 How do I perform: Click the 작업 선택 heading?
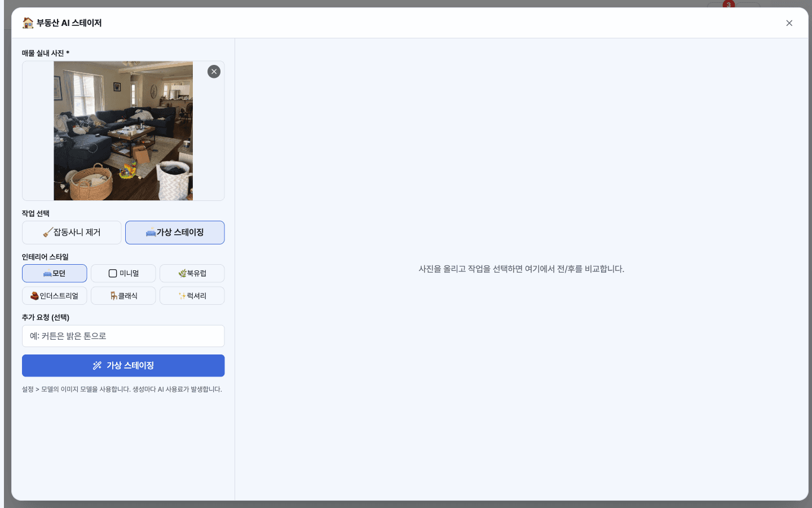coord(36,213)
